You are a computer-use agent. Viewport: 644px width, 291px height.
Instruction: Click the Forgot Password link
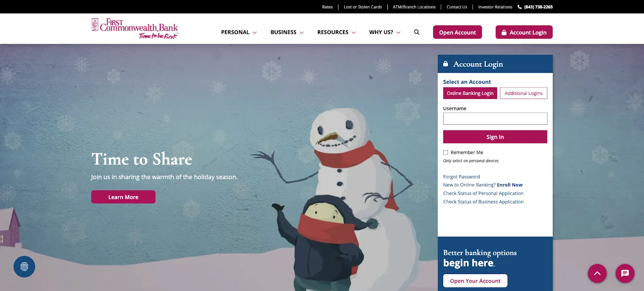click(461, 177)
